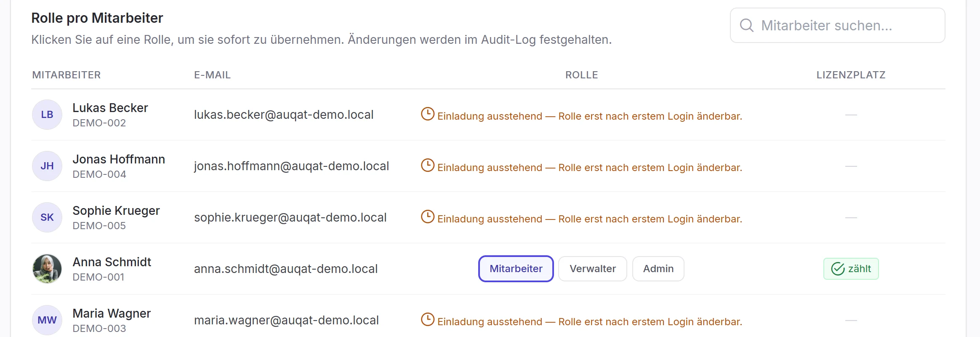980x337 pixels.
Task: Click the employee ID DEMO-003
Action: pyautogui.click(x=99, y=329)
